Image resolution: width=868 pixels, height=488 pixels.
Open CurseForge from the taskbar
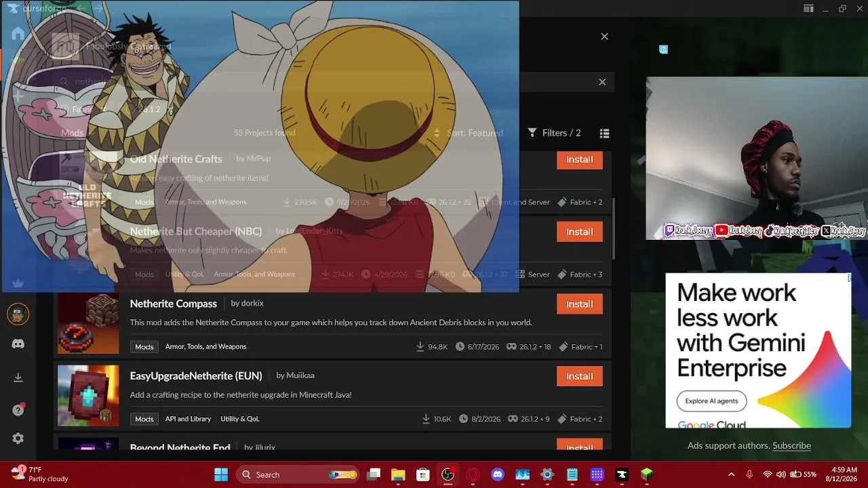pos(622,474)
